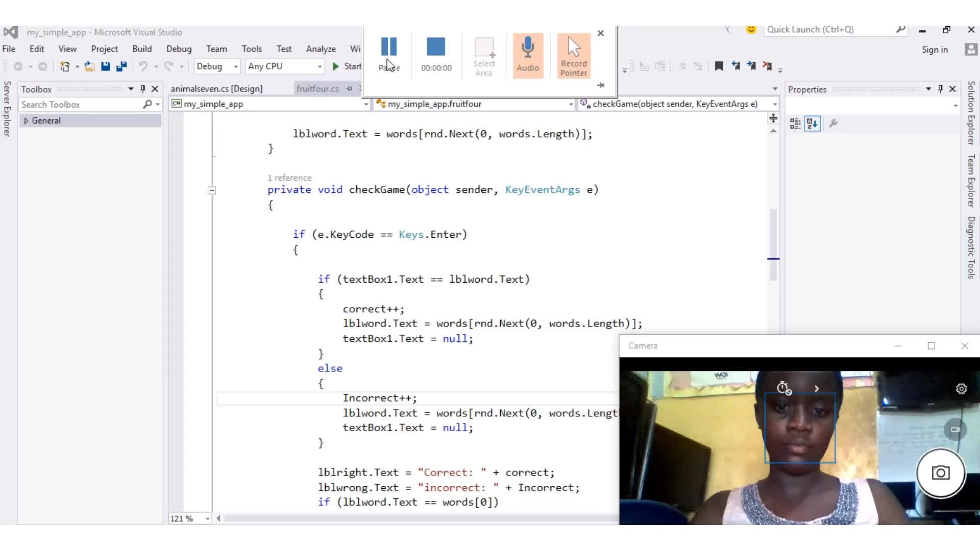
Task: Click the Start debugging button
Action: (x=347, y=66)
